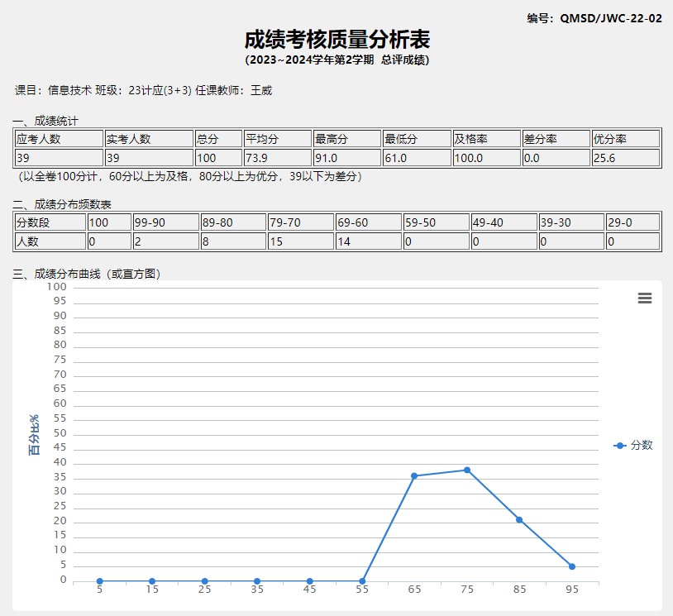The height and width of the screenshot is (616, 673).
Task: Click the 及格率 header cell
Action: click(486, 139)
